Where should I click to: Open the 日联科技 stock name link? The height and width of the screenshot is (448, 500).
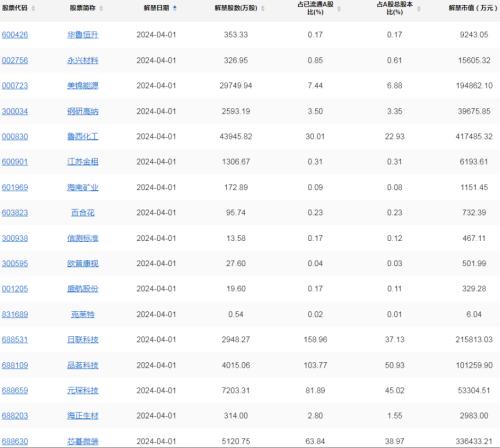point(83,340)
